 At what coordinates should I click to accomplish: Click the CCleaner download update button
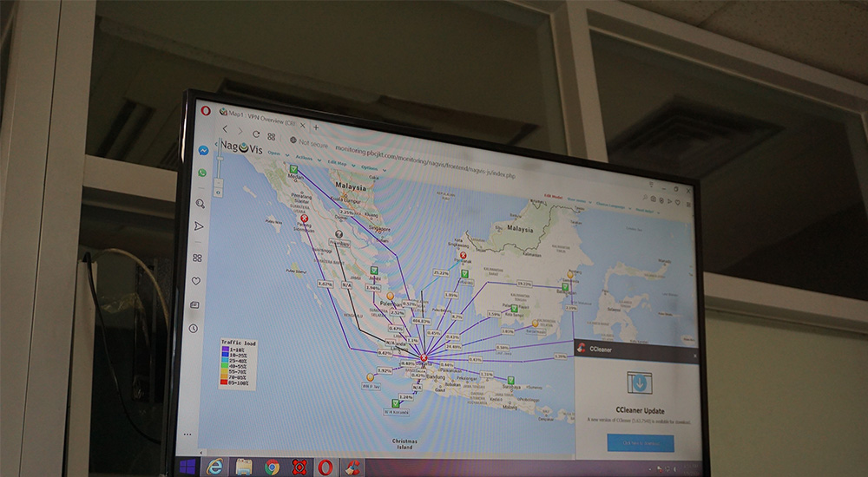[640, 444]
